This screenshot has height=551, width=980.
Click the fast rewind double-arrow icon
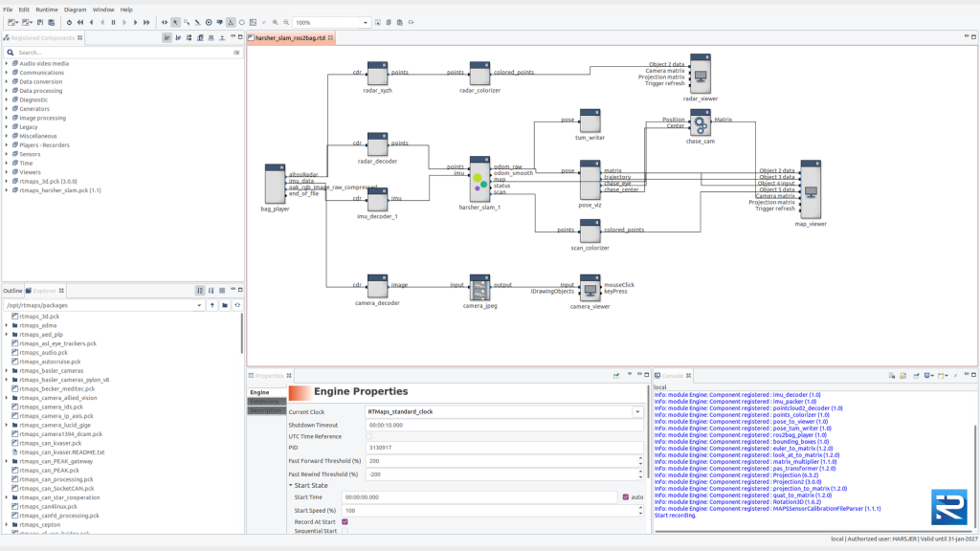pos(80,23)
